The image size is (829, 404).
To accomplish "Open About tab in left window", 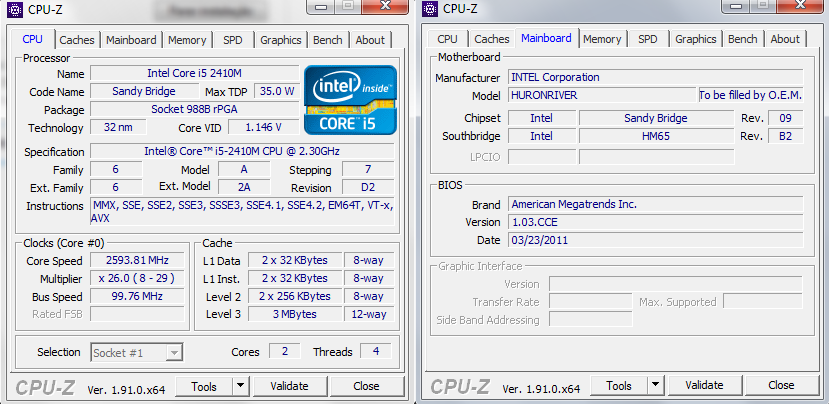I will (370, 40).
